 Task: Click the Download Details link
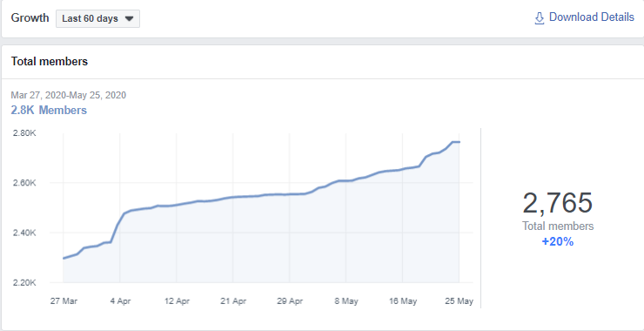(591, 17)
